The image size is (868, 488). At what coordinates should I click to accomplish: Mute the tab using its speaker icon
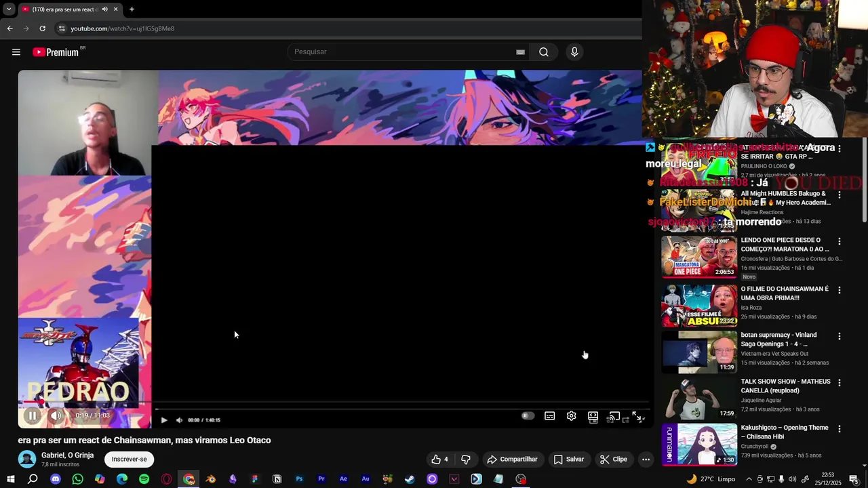click(x=104, y=9)
